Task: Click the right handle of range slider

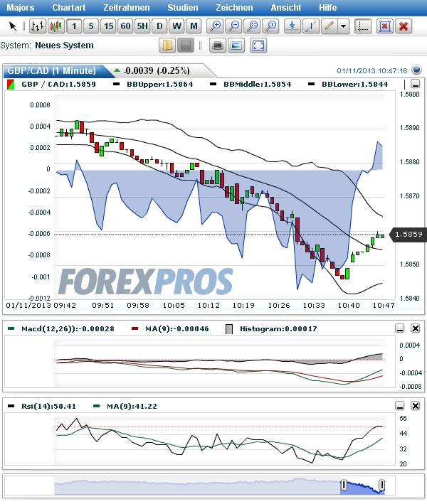Action: (x=381, y=485)
